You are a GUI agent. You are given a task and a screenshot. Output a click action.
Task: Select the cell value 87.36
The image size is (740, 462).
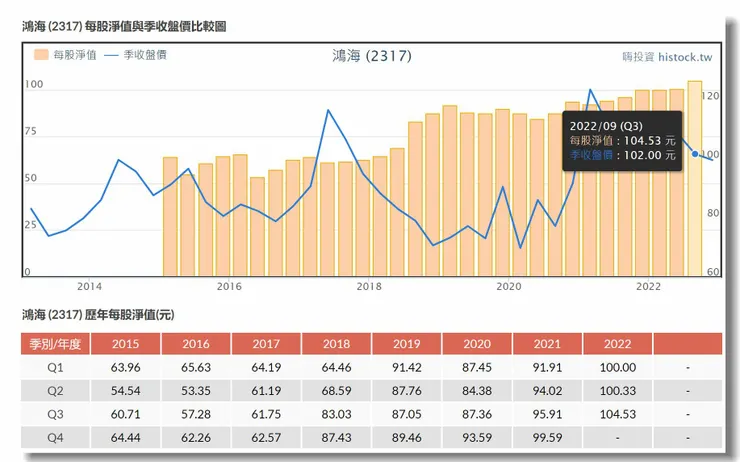(x=477, y=415)
